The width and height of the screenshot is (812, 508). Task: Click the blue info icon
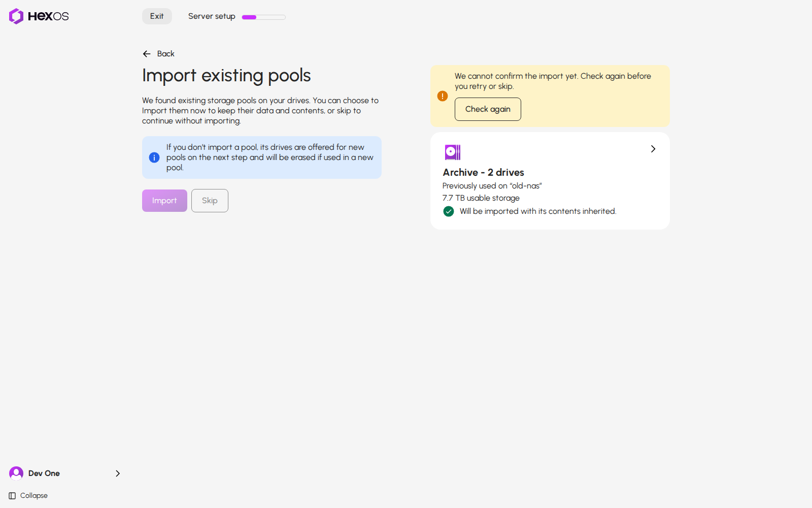tap(154, 157)
